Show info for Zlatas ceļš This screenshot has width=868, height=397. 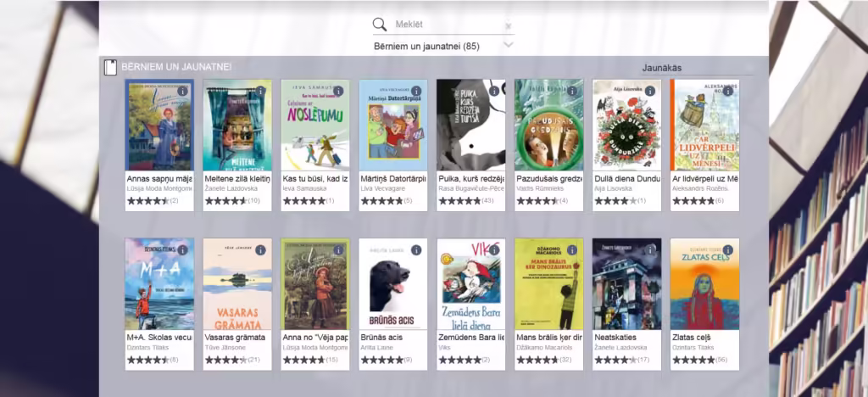coord(728,250)
